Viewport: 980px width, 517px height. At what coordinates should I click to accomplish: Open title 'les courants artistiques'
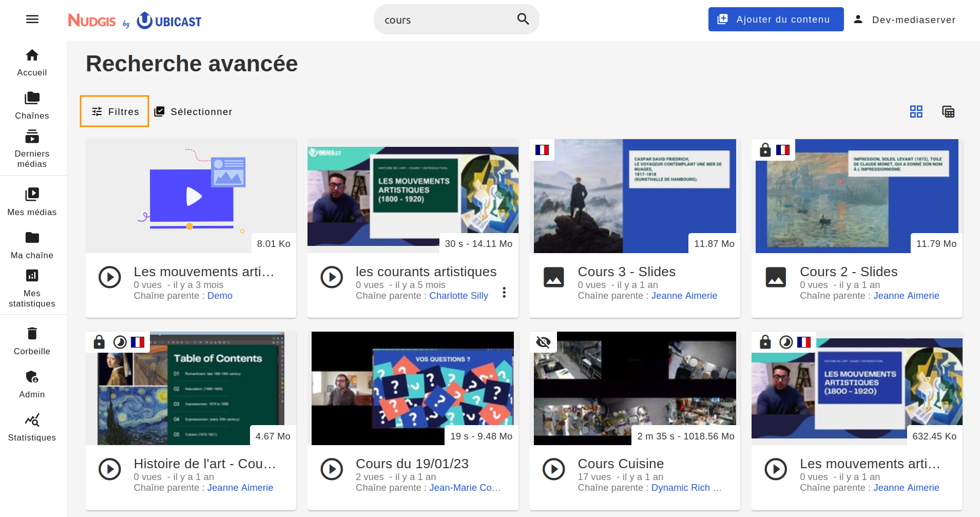426,272
